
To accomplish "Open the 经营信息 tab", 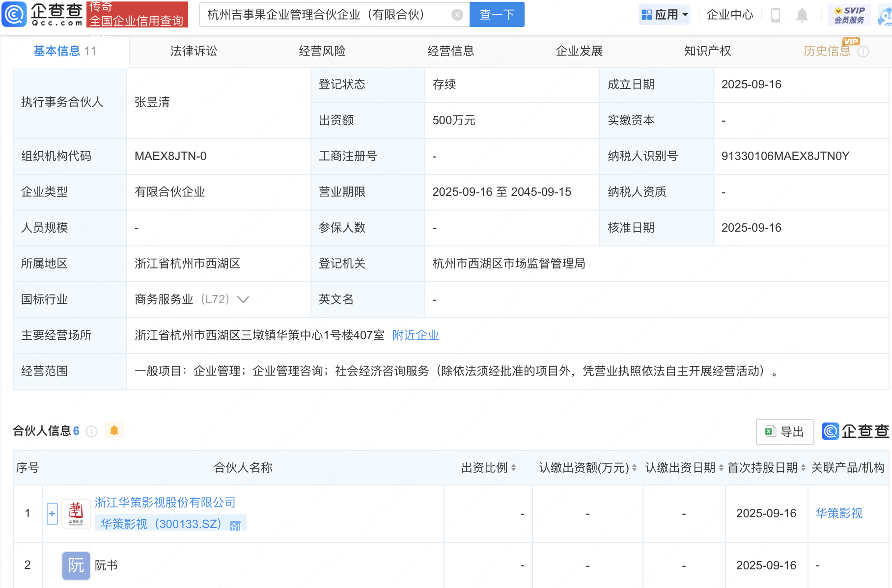I will 451,51.
